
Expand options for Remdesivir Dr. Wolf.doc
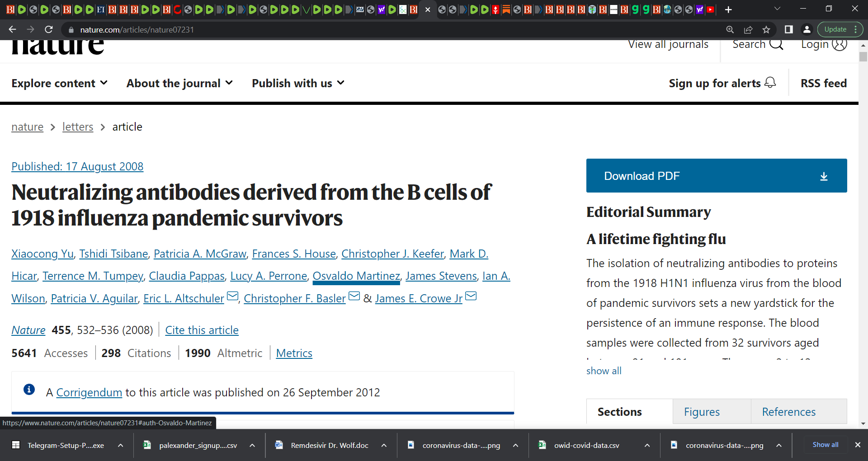[x=384, y=445]
